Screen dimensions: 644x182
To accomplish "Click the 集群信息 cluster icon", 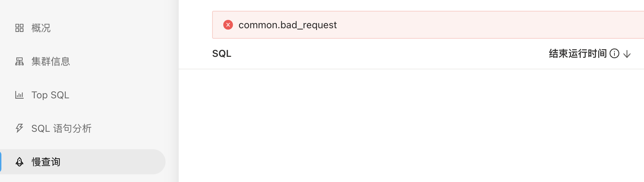I will coord(19,62).
